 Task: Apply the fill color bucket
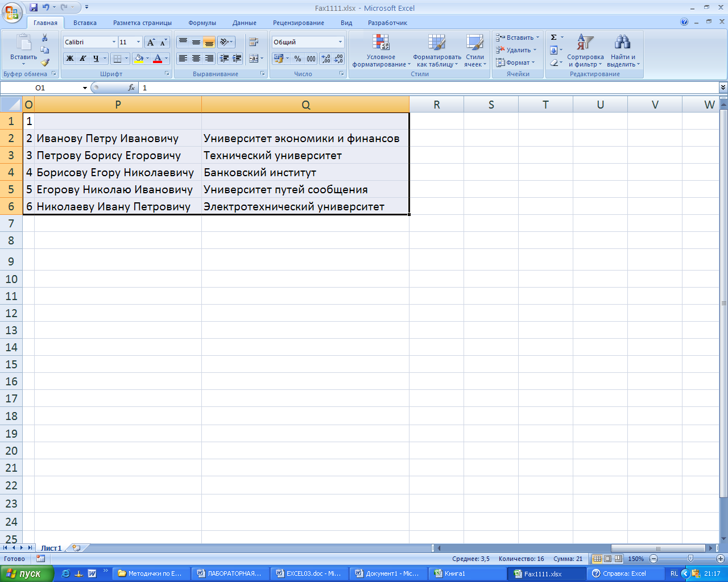[139, 58]
